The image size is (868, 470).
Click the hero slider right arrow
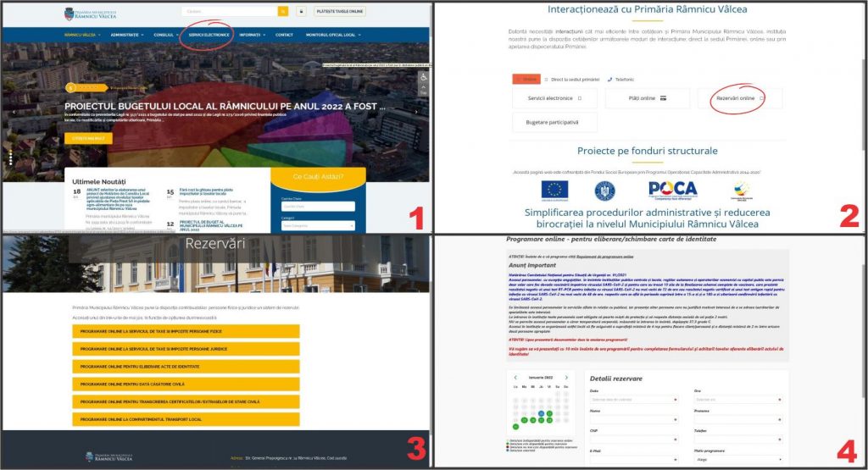416,112
